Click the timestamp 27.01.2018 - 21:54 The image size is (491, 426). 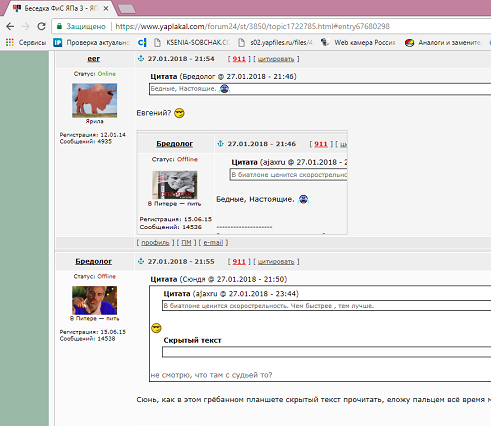pos(181,59)
